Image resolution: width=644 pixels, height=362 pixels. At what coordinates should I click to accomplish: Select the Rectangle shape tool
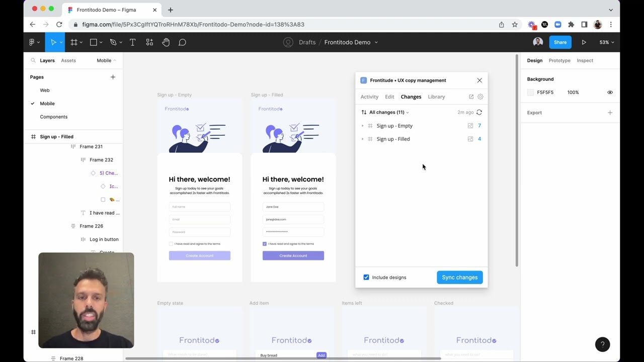click(93, 42)
